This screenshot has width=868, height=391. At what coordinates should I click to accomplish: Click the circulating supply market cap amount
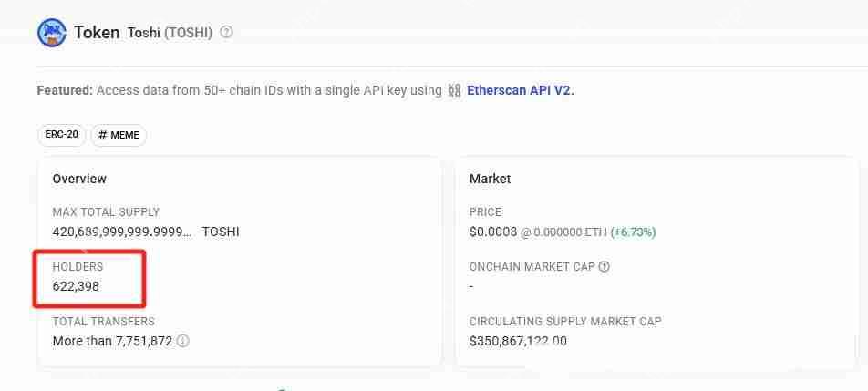pyautogui.click(x=518, y=341)
